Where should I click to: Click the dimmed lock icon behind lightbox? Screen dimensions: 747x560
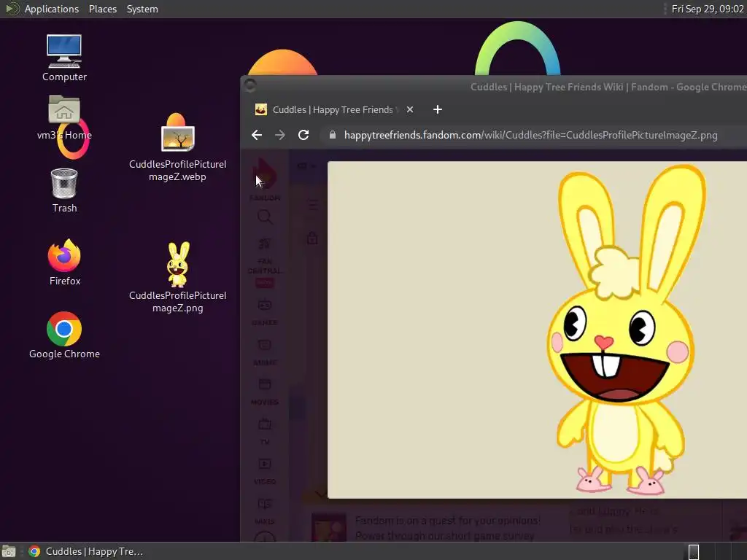pyautogui.click(x=312, y=238)
